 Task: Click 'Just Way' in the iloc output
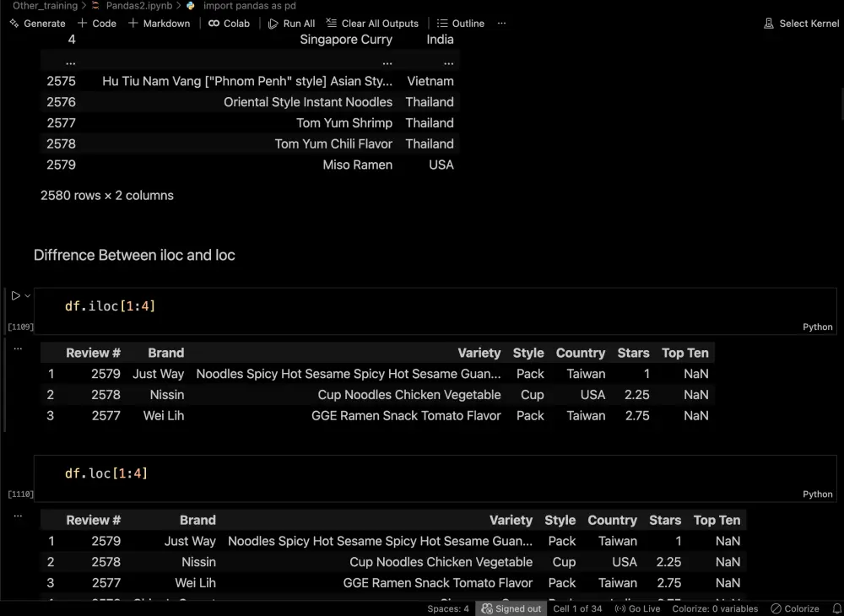pos(159,374)
